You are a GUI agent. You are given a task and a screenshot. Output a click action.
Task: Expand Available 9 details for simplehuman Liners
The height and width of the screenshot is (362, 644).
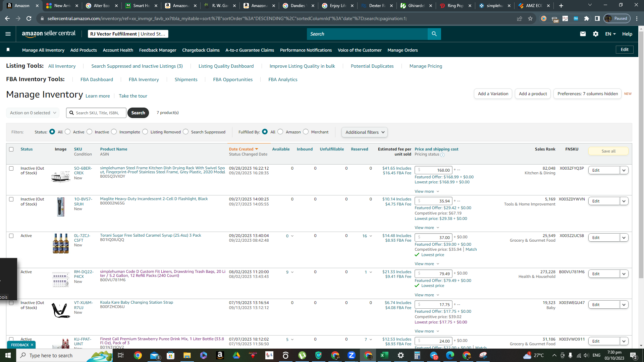pos(290,272)
